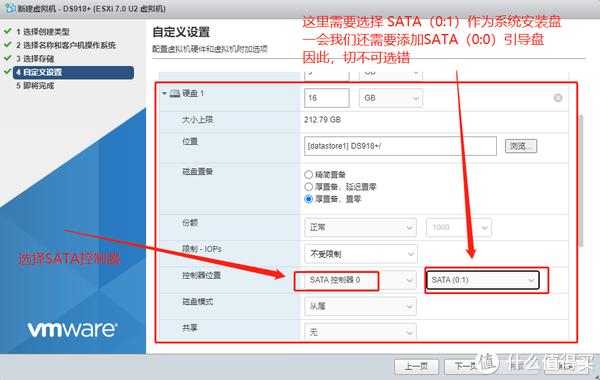Click the green checkmark beside step 1

click(8, 31)
